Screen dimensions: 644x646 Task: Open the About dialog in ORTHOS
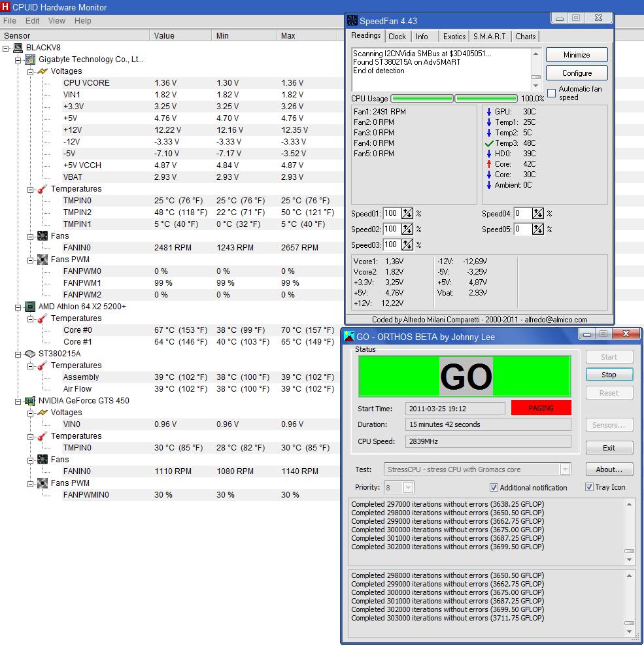pyautogui.click(x=609, y=469)
